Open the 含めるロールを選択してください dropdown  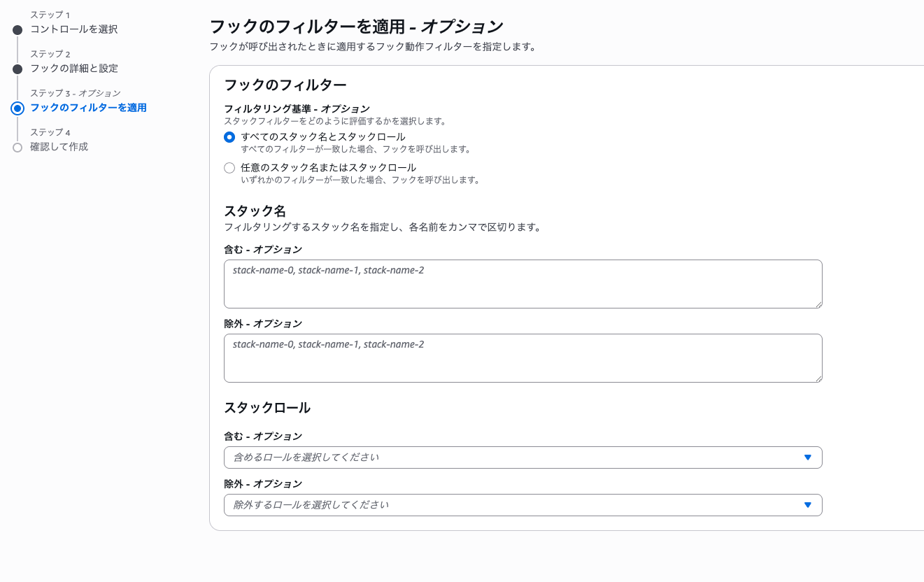[523, 457]
